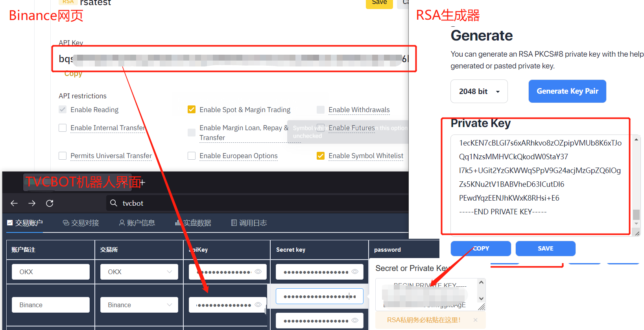This screenshot has height=330, width=644.
Task: Click the focused Binance Secret key field
Action: (x=319, y=296)
